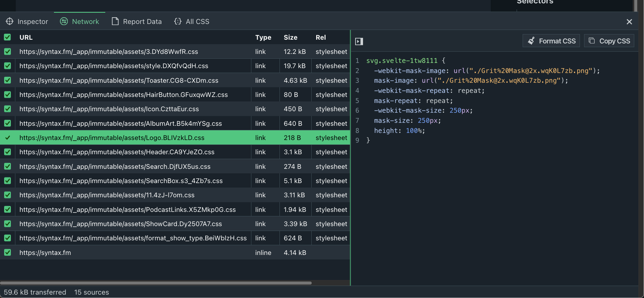Switch to the Report Data tab

pos(142,22)
